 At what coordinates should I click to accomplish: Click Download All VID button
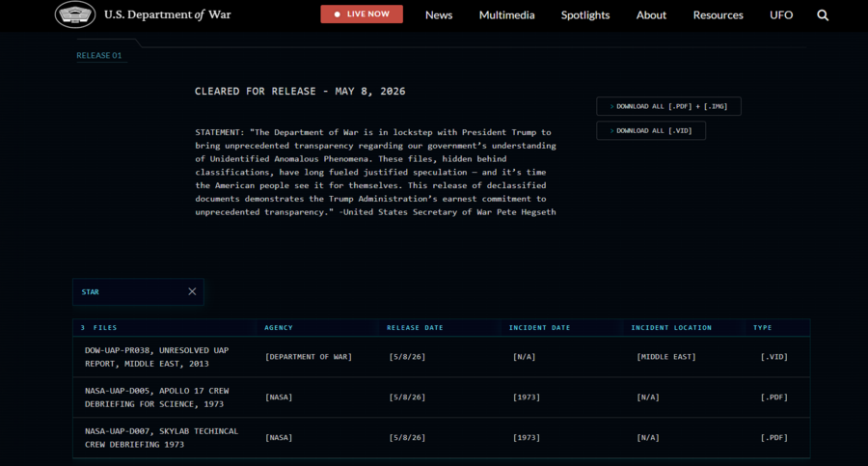(x=651, y=131)
